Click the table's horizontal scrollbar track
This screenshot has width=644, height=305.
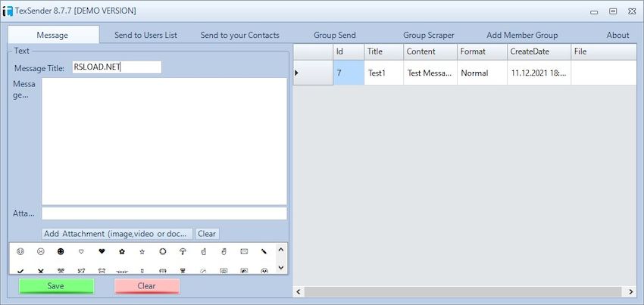(464, 292)
